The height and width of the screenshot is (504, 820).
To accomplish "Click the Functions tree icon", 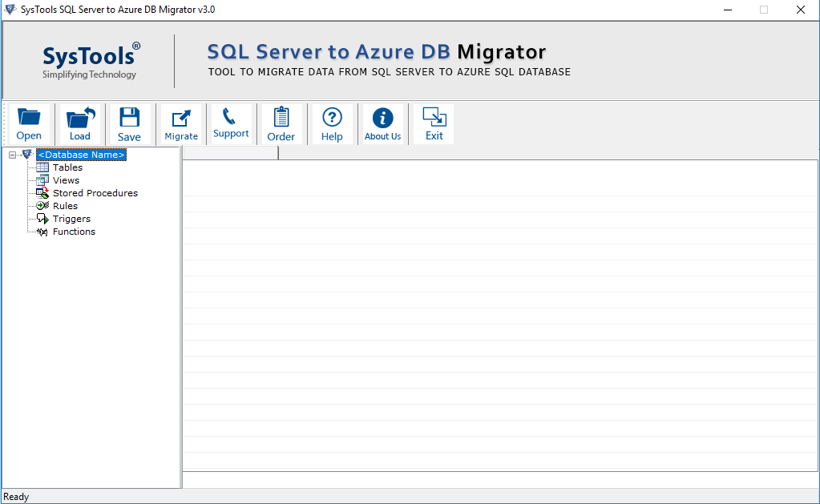I will tap(42, 232).
